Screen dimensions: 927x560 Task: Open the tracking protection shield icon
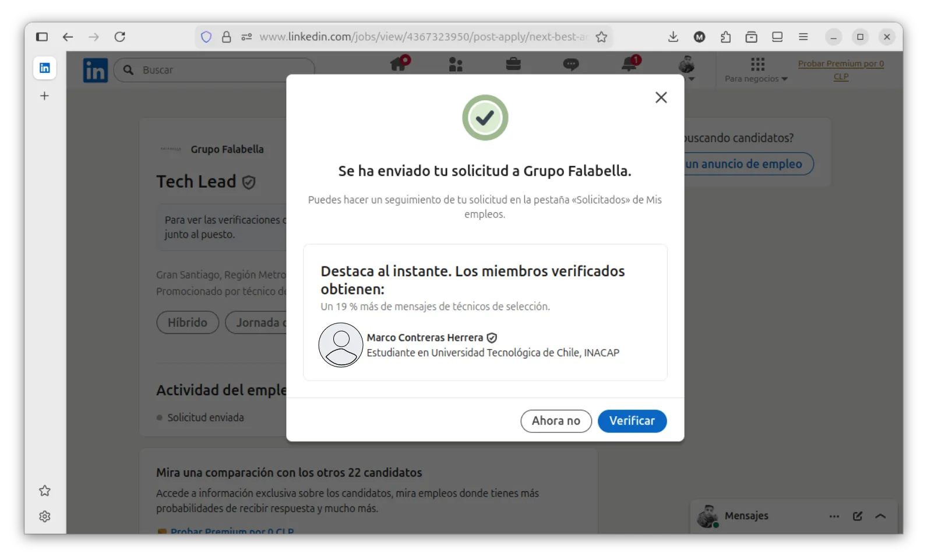point(206,37)
